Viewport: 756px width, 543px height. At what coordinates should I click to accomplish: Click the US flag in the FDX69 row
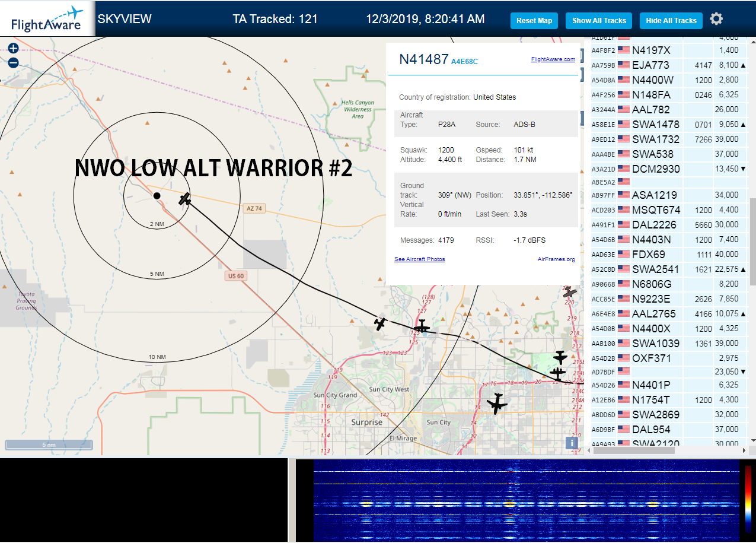[623, 255]
